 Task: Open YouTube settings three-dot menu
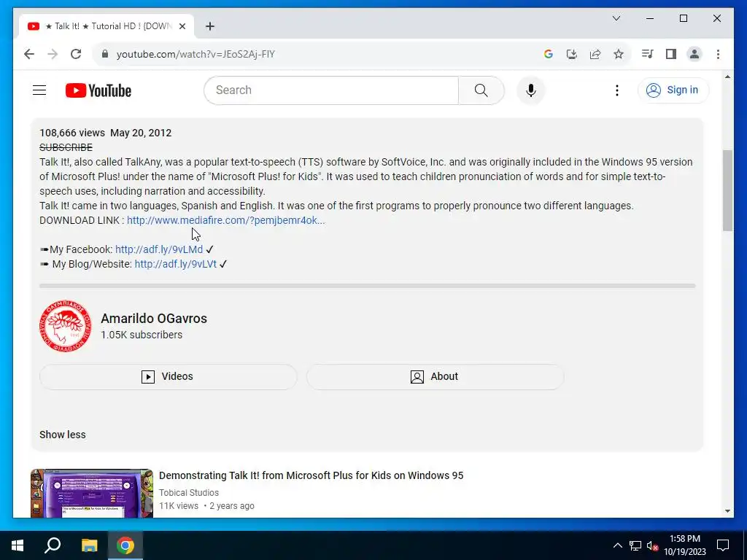pos(617,90)
